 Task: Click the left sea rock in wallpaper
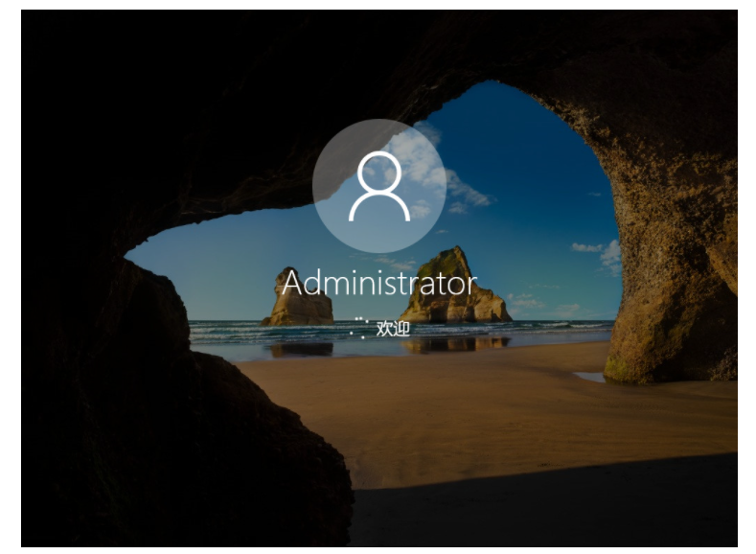click(298, 298)
